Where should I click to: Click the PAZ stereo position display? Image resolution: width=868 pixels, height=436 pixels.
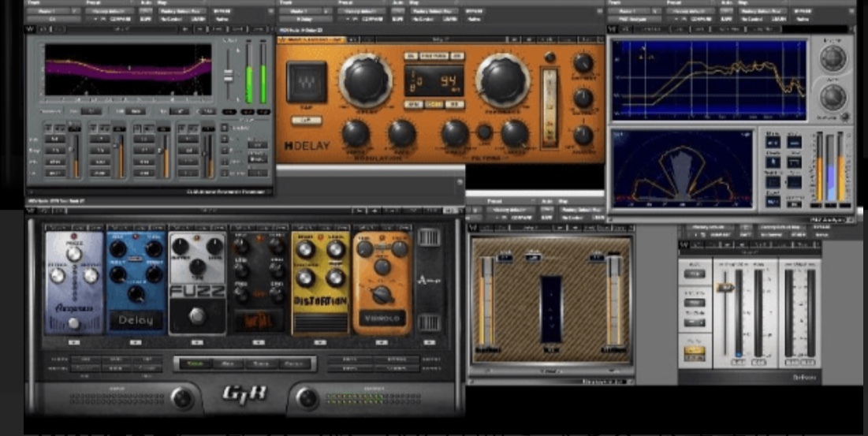682,168
